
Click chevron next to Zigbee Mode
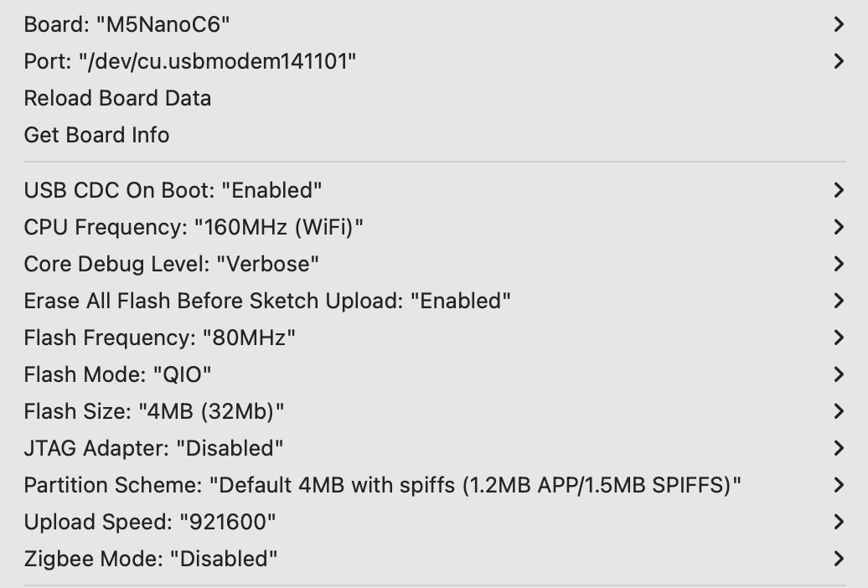(x=838, y=559)
